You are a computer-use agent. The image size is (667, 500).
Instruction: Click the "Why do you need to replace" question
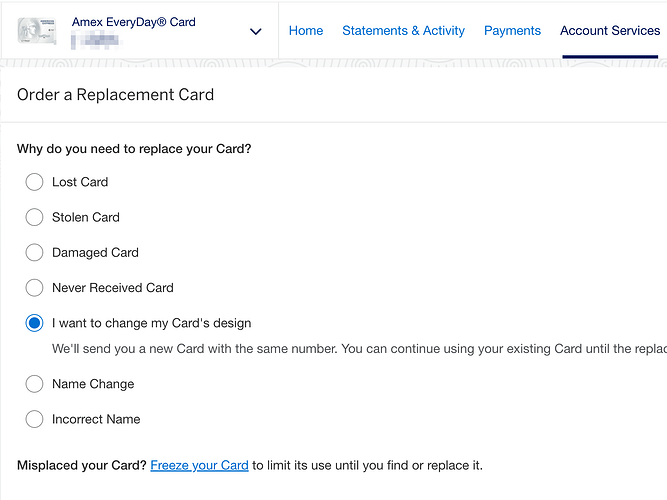point(134,149)
